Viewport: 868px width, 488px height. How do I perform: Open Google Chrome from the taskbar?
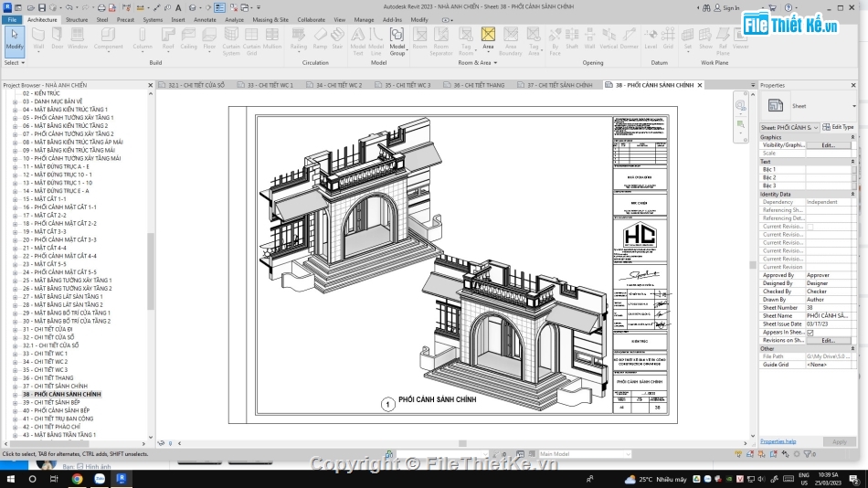(x=77, y=479)
